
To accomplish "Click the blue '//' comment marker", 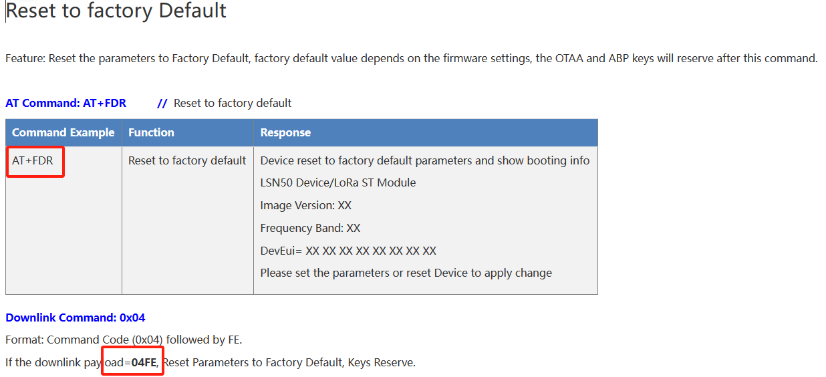I will [x=162, y=103].
